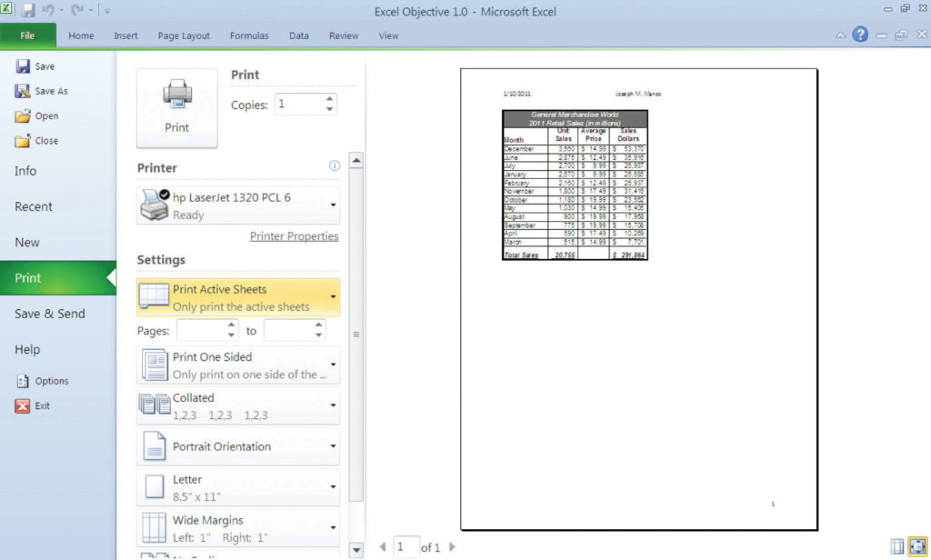Select Recent in Backstage menu
Viewport: 931px width, 560px height.
(58, 206)
